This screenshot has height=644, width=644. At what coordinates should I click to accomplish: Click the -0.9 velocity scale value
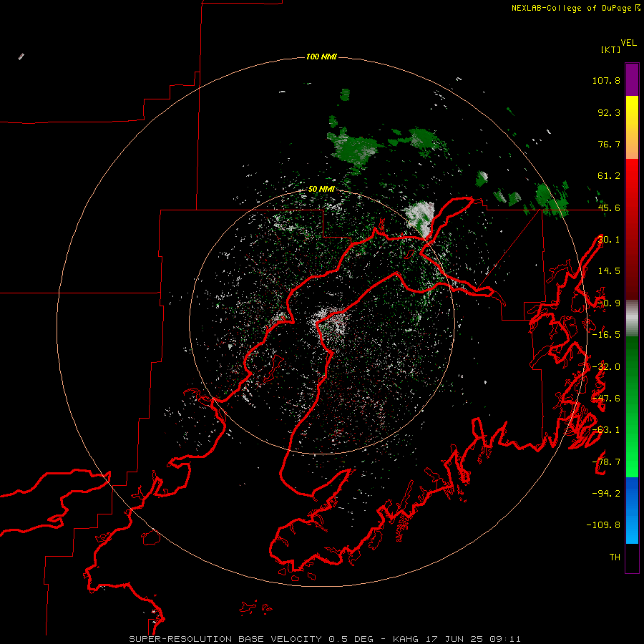(x=609, y=303)
